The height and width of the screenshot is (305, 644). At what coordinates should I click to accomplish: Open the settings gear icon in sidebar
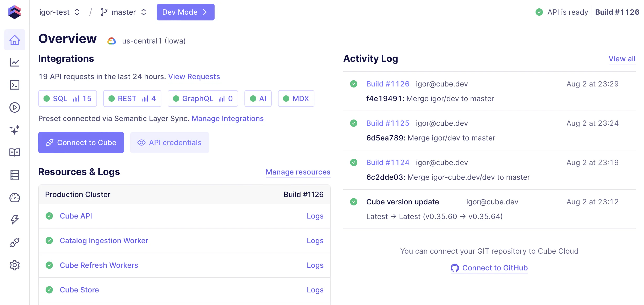(x=15, y=265)
